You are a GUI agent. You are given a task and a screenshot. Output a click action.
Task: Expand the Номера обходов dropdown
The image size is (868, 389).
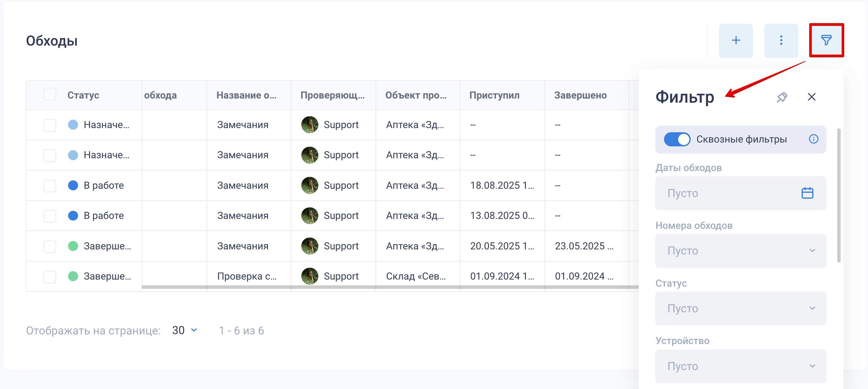[740, 251]
